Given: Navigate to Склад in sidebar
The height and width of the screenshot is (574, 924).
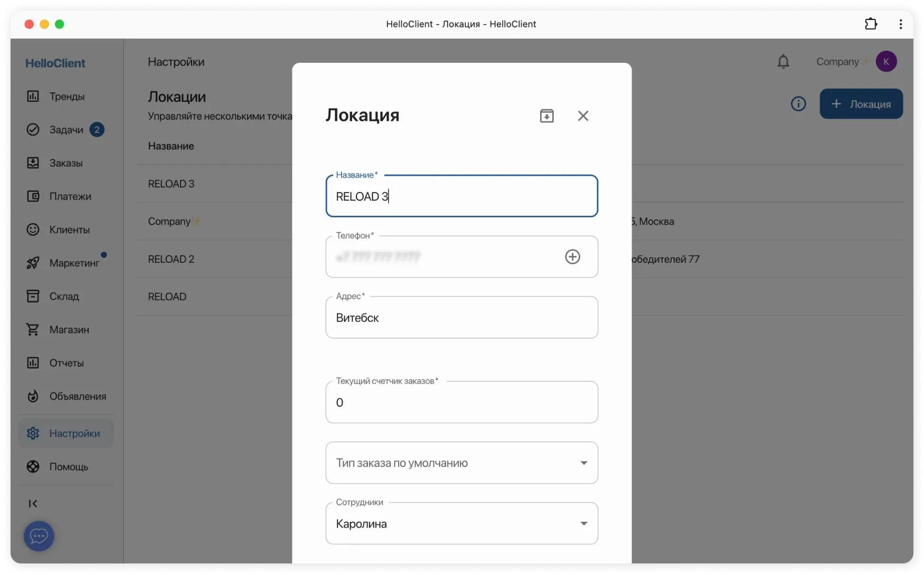Looking at the screenshot, I should click(64, 296).
